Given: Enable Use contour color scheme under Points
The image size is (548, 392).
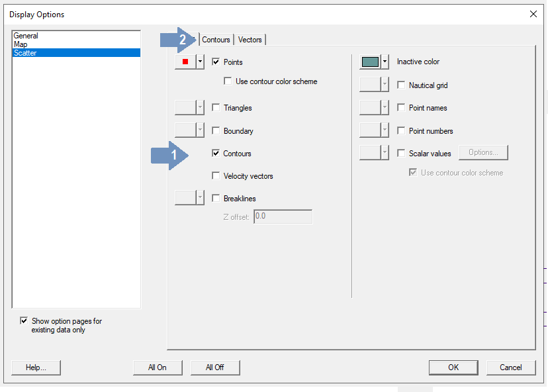Looking at the screenshot, I should point(228,81).
